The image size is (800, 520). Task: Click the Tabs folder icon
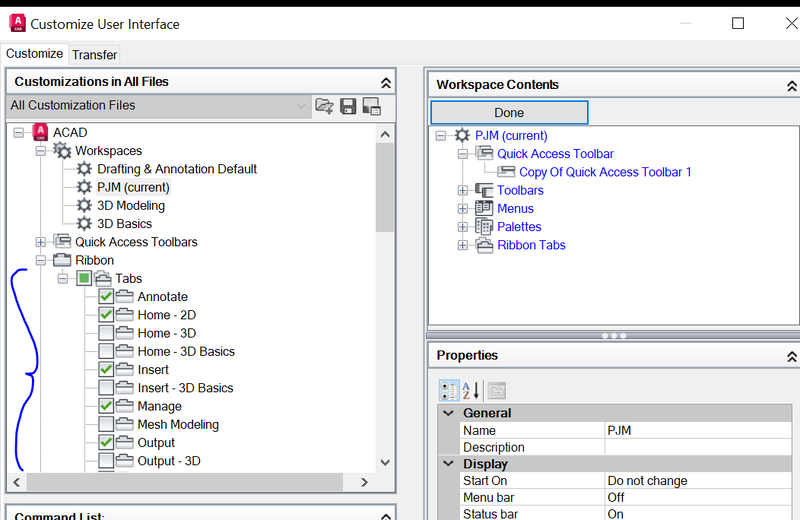103,279
